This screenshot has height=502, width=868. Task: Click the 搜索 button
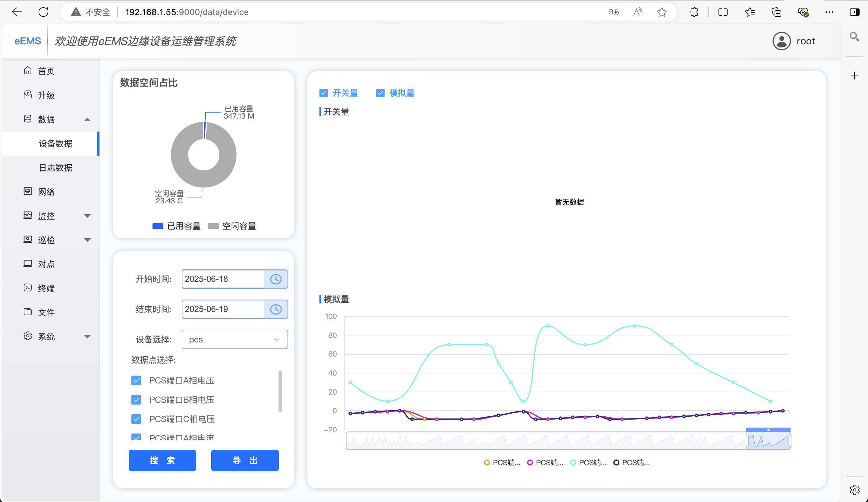coord(162,460)
